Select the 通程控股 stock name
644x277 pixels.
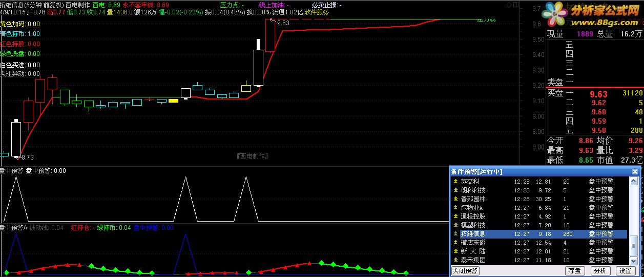[473, 216]
